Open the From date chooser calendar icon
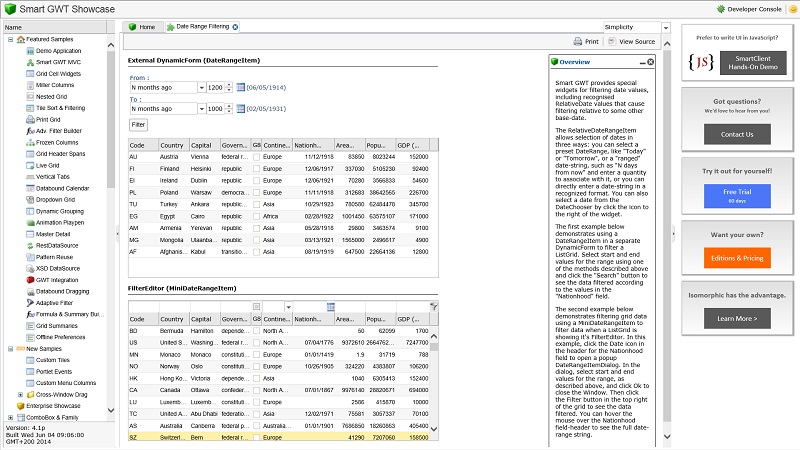This screenshot has height=450, width=800. coord(240,88)
